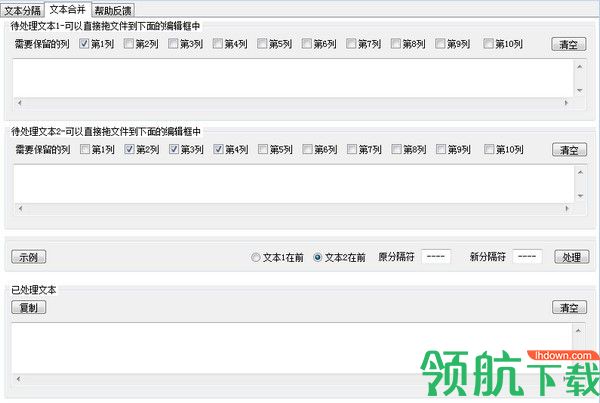The height and width of the screenshot is (403, 600).
Task: Click left arrow of 待处理文本1 horizontal scrollbar
Action: tap(20, 103)
